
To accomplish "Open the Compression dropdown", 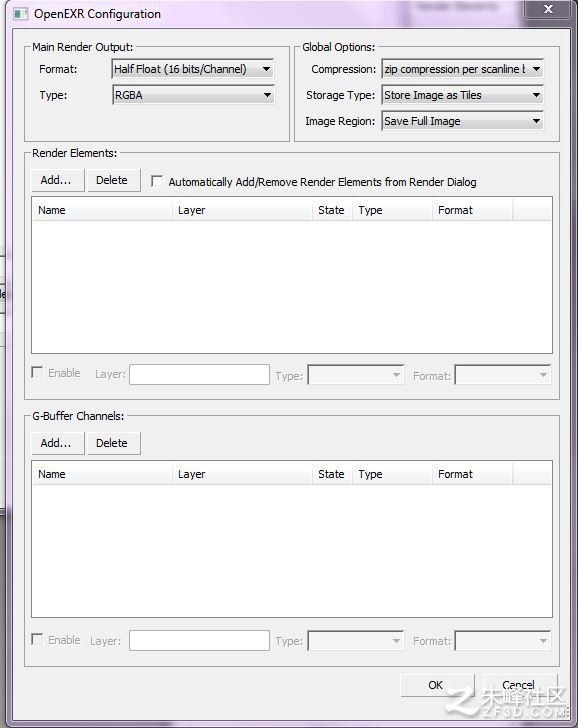I will coord(462,69).
